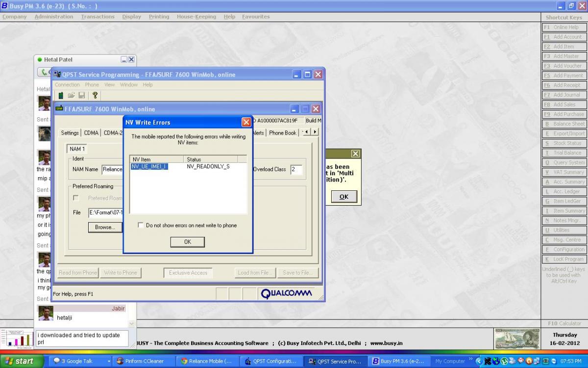Click the floppy disk save icon in QPST toolbar
The image size is (588, 368).
(x=81, y=95)
